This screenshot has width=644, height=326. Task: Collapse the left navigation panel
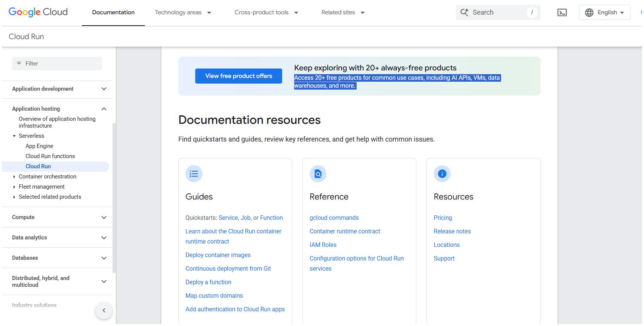(104, 311)
